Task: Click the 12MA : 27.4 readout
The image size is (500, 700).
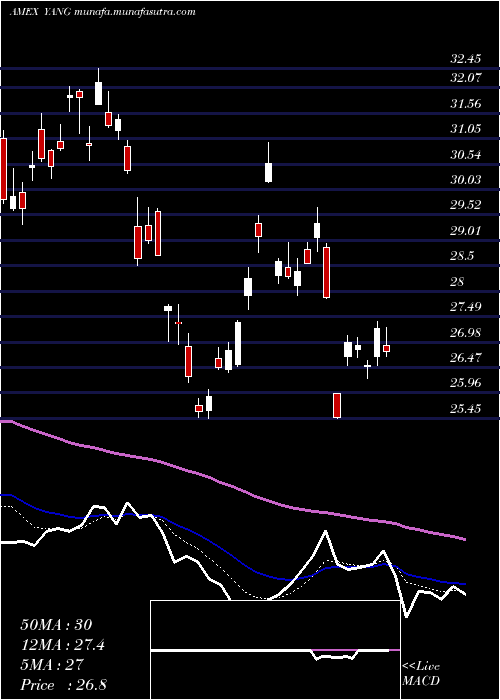Action: [62, 645]
